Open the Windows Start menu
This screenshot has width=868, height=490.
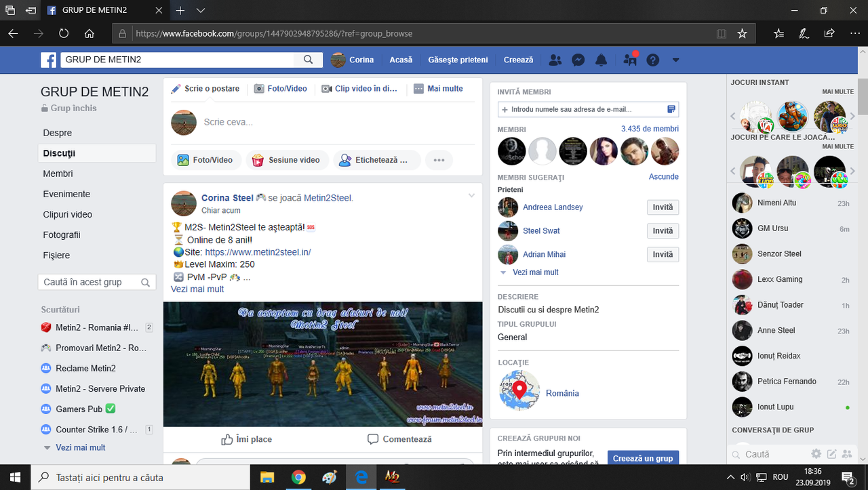tap(16, 477)
